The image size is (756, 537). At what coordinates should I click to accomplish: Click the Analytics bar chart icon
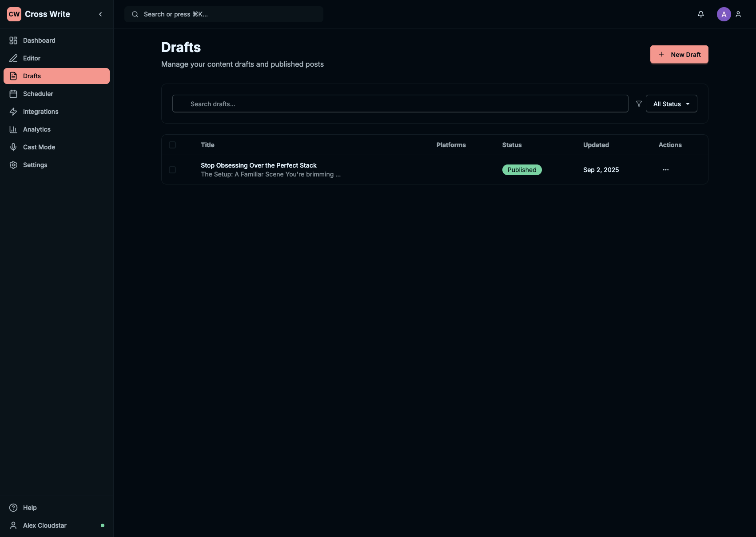(13, 129)
